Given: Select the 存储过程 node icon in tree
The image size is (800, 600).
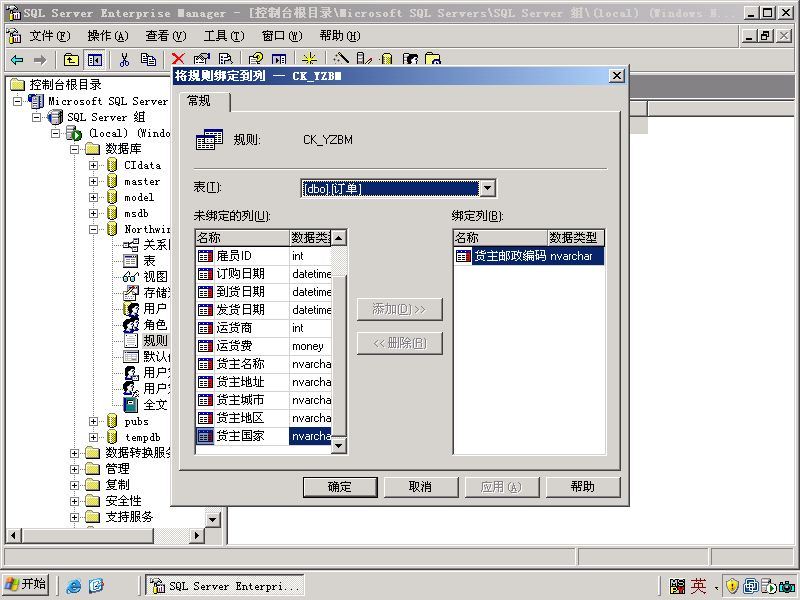Looking at the screenshot, I should coord(131,292).
